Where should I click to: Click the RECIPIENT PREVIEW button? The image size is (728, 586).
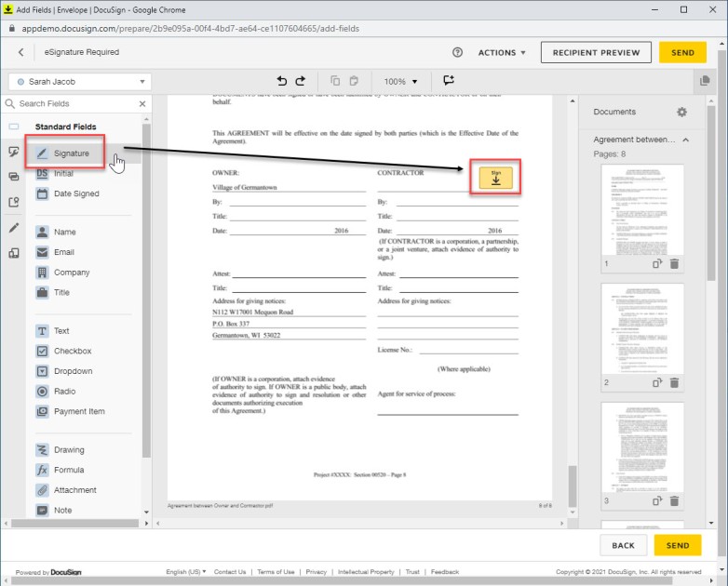(596, 53)
